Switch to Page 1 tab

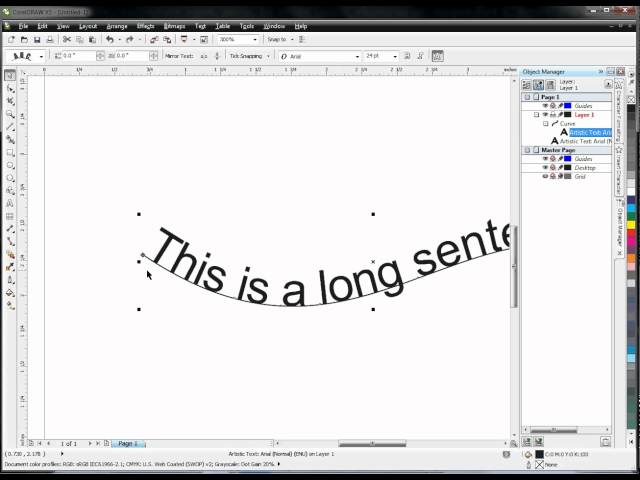pyautogui.click(x=128, y=443)
